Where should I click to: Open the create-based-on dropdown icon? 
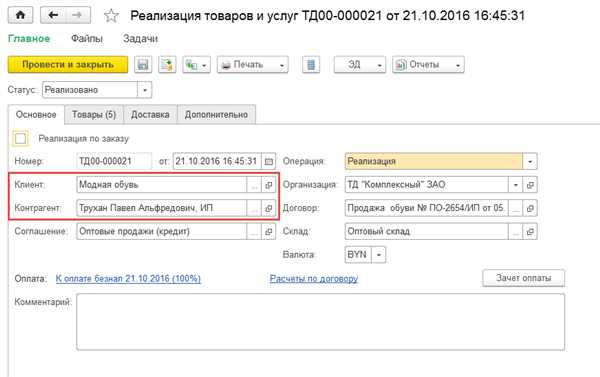(x=196, y=65)
